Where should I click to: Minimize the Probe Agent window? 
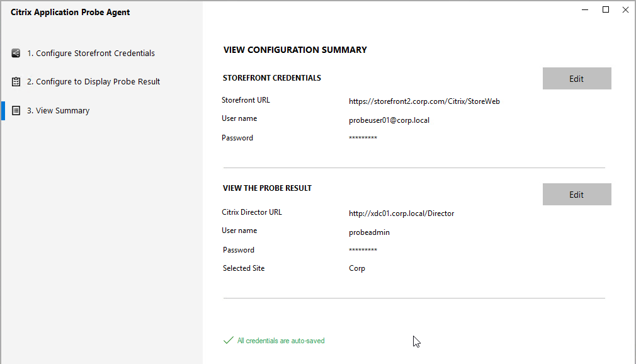pos(585,9)
